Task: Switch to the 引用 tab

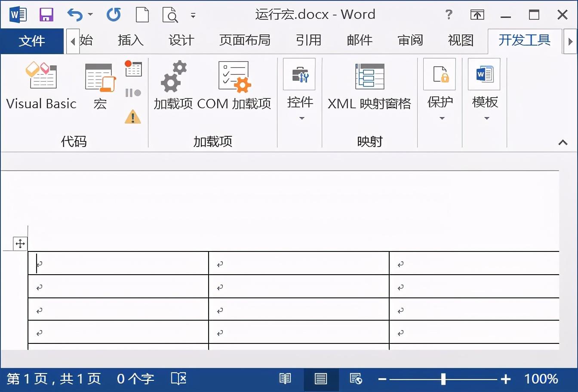Action: [309, 40]
